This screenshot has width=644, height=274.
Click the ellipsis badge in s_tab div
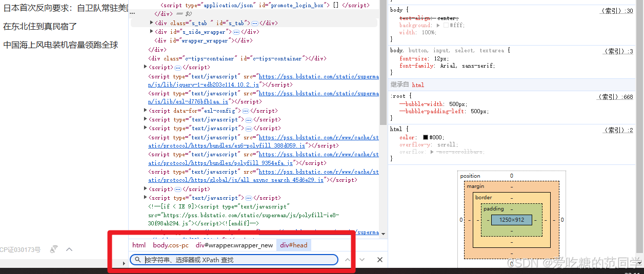point(254,23)
